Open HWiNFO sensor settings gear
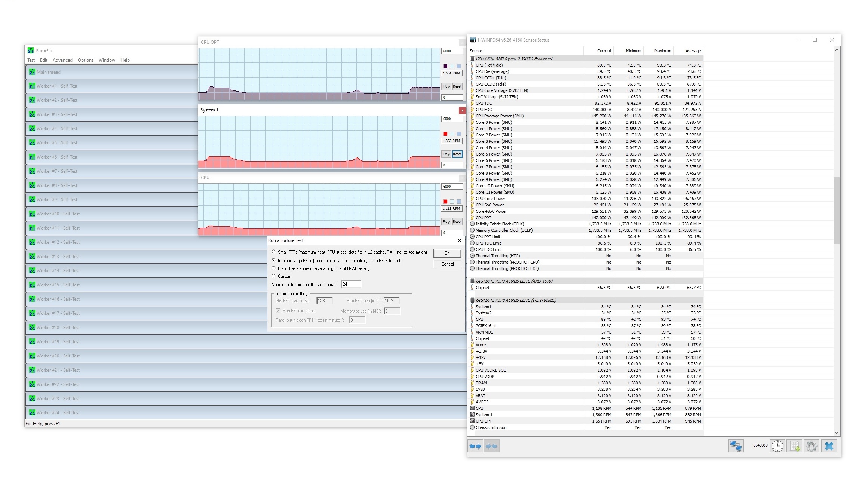The height and width of the screenshot is (488, 868). coord(811,446)
